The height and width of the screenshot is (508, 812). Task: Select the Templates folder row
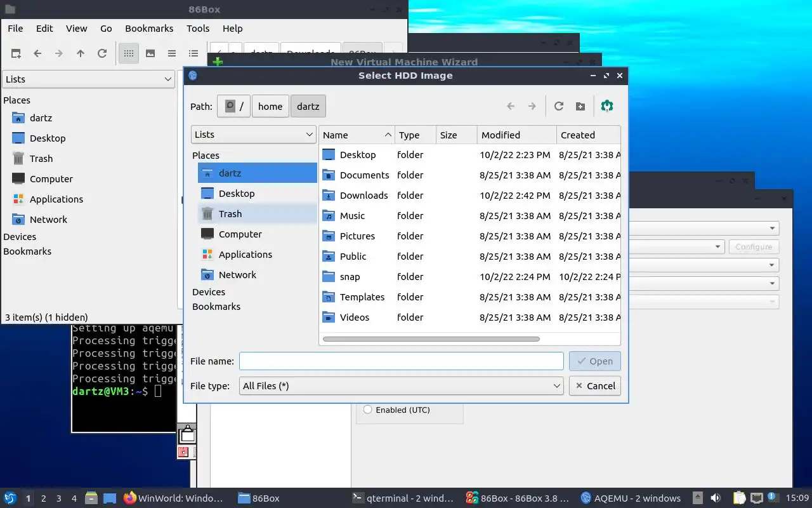click(469, 297)
